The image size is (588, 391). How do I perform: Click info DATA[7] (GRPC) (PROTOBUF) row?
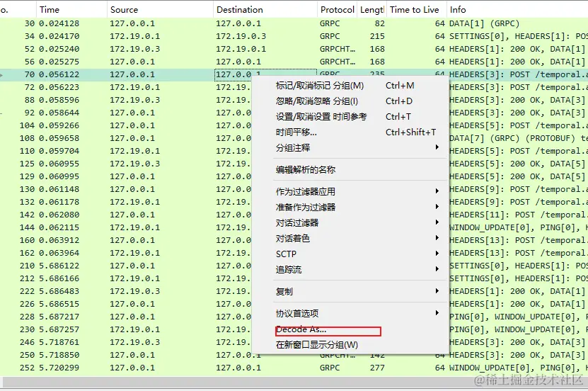518,138
